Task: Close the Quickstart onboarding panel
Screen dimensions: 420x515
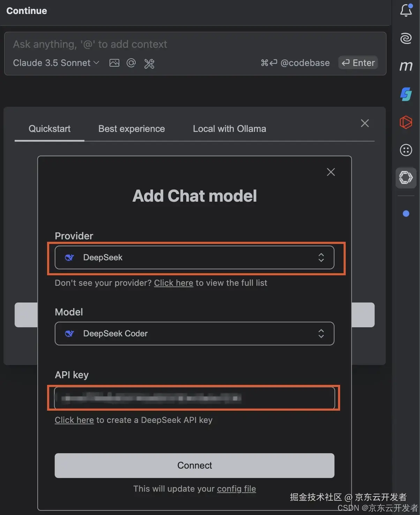Action: point(365,123)
